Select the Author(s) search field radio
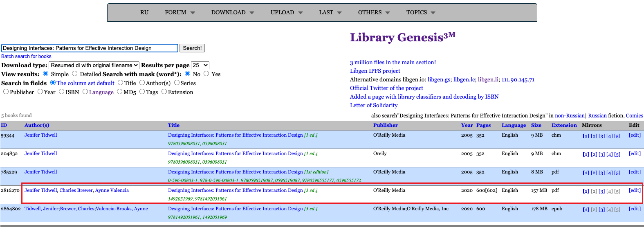The height and width of the screenshot is (232, 644). pyautogui.click(x=142, y=83)
